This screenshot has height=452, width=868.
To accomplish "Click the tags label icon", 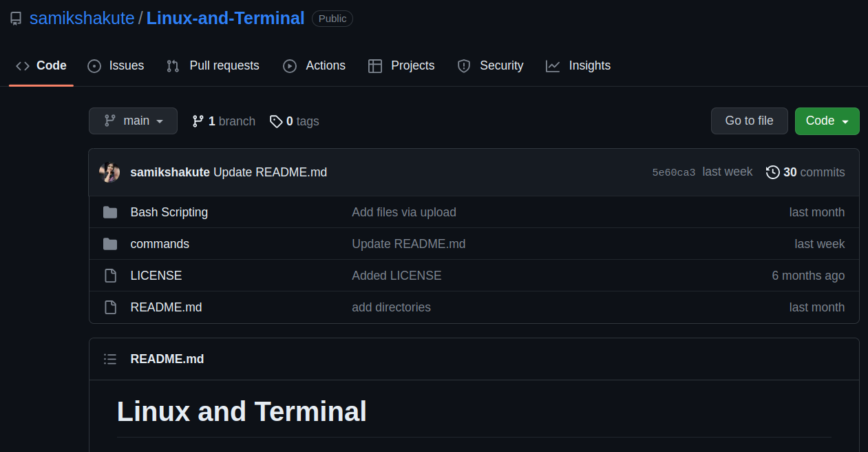I will tap(276, 121).
